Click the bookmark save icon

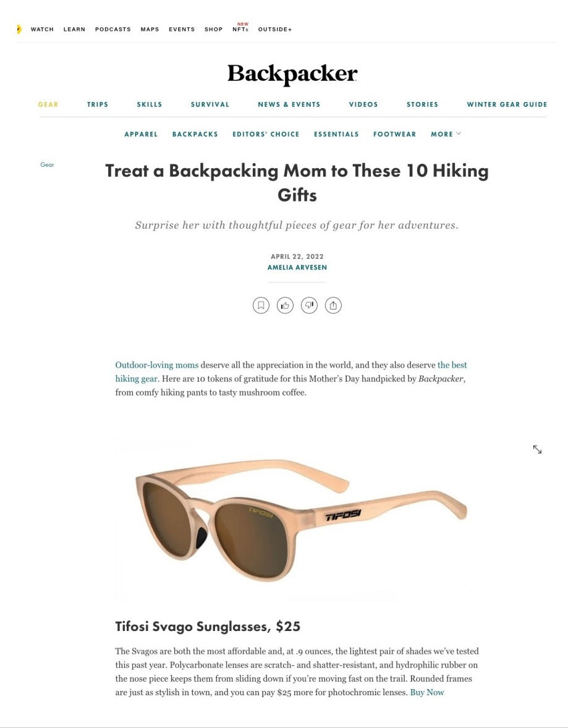click(261, 305)
